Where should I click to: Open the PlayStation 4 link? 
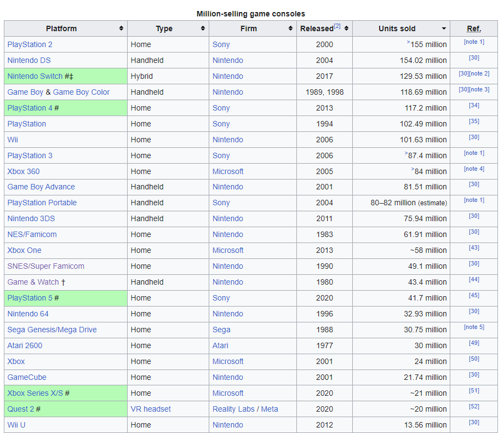click(30, 108)
